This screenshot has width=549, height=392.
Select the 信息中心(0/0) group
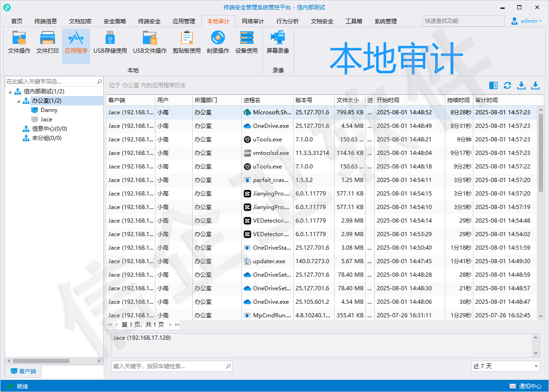(49, 129)
